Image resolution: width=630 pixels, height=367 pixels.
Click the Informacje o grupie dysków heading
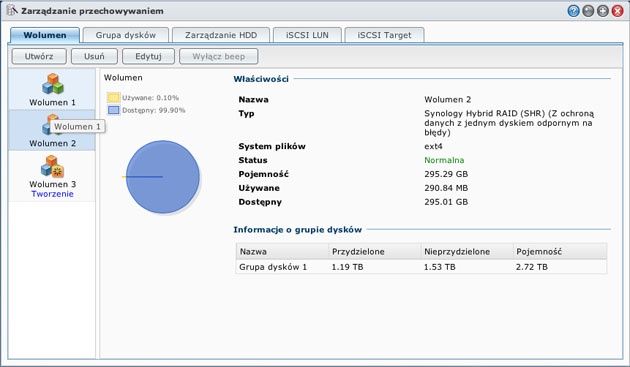point(298,230)
